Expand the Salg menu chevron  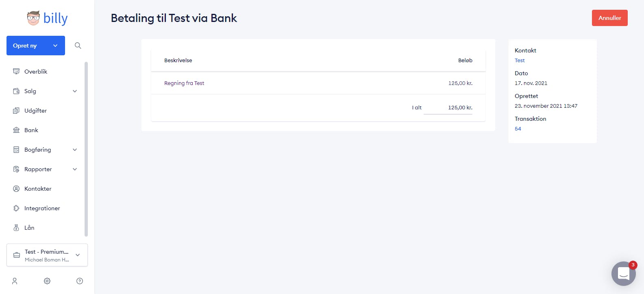tap(75, 91)
